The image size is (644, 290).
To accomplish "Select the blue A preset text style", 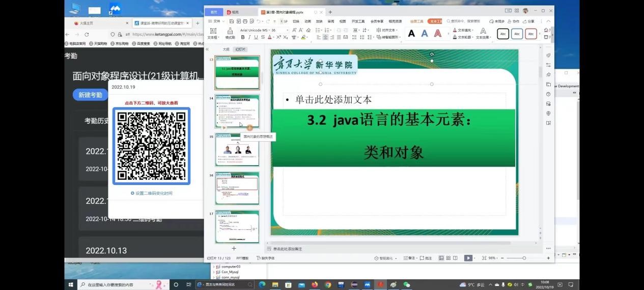I will [425, 34].
